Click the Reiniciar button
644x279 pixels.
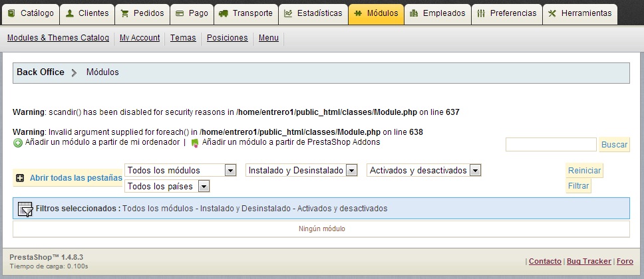tap(584, 170)
